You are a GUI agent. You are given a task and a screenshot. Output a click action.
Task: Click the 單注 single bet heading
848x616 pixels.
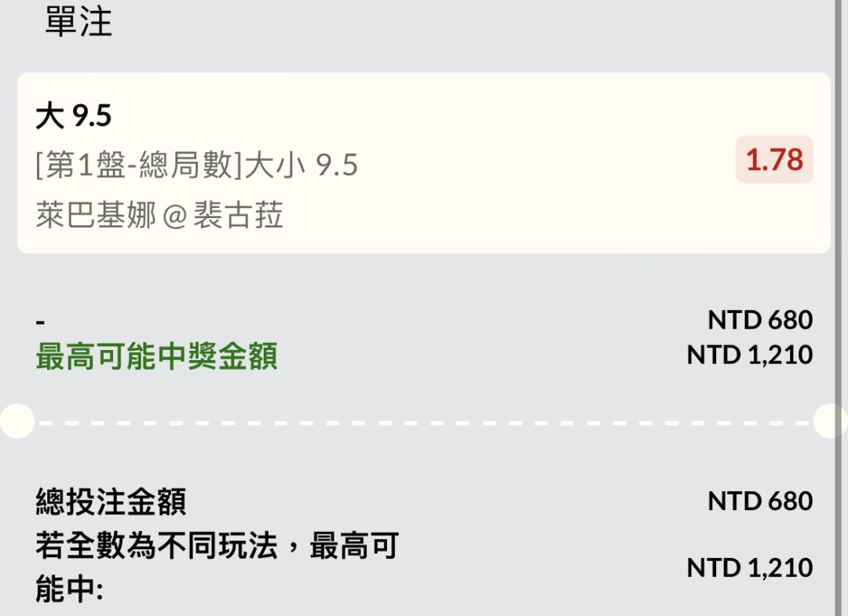pos(79,22)
